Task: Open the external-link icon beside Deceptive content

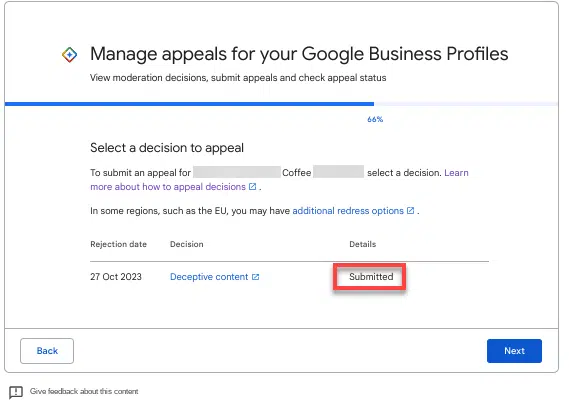Action: click(x=255, y=277)
